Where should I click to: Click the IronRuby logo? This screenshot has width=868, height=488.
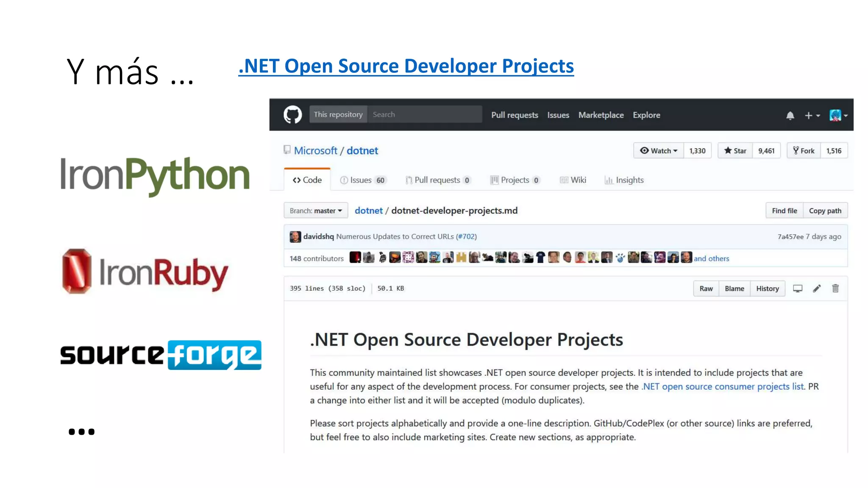coord(145,272)
